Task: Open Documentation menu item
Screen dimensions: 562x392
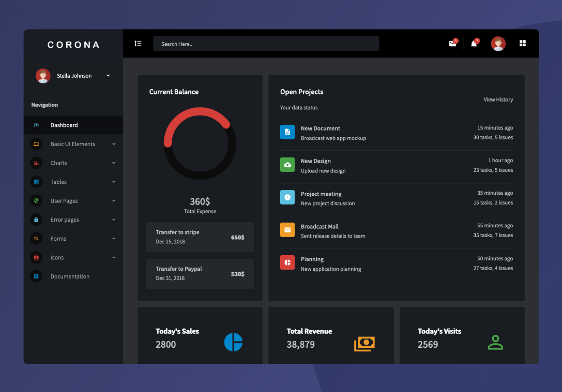Action: [x=73, y=276]
